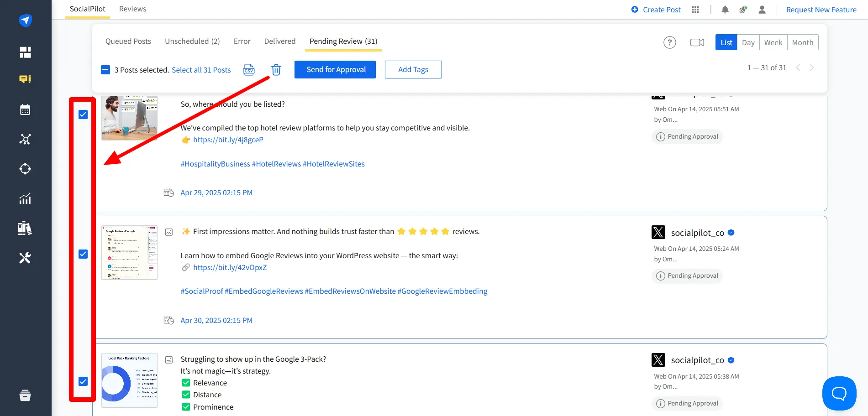This screenshot has height=416, width=868.
Task: Open the hotel review post thumbnail
Action: coord(130,118)
